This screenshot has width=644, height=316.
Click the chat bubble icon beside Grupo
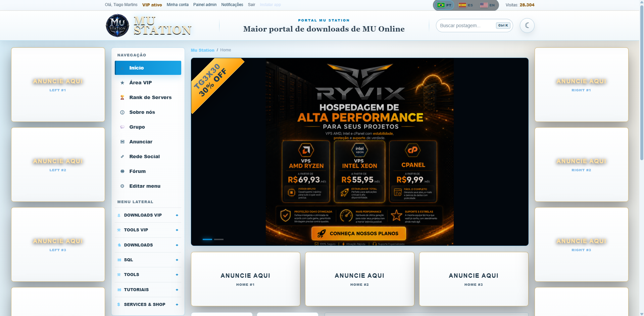pyautogui.click(x=122, y=127)
